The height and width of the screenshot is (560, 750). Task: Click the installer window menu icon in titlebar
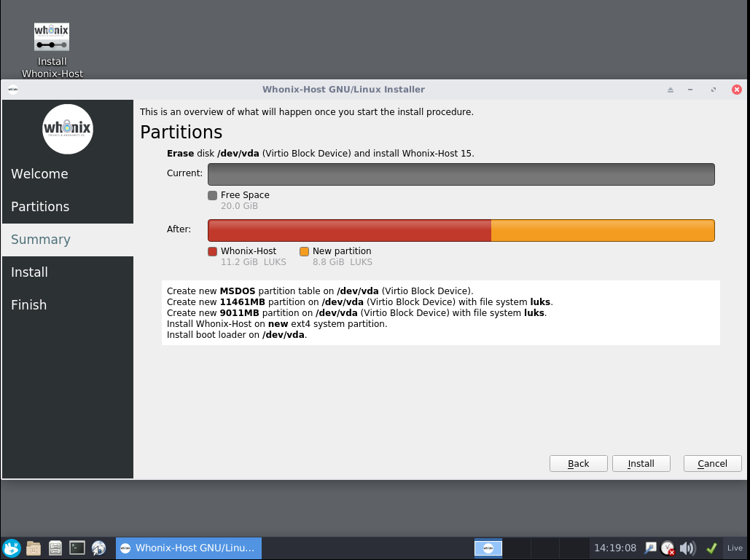click(13, 90)
